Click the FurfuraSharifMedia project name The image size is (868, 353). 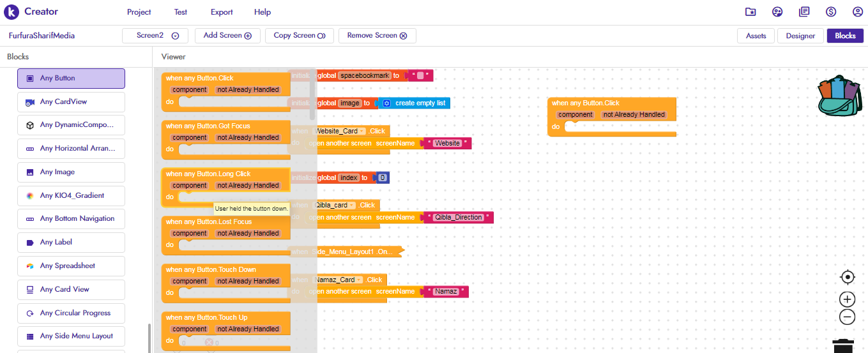click(x=42, y=36)
